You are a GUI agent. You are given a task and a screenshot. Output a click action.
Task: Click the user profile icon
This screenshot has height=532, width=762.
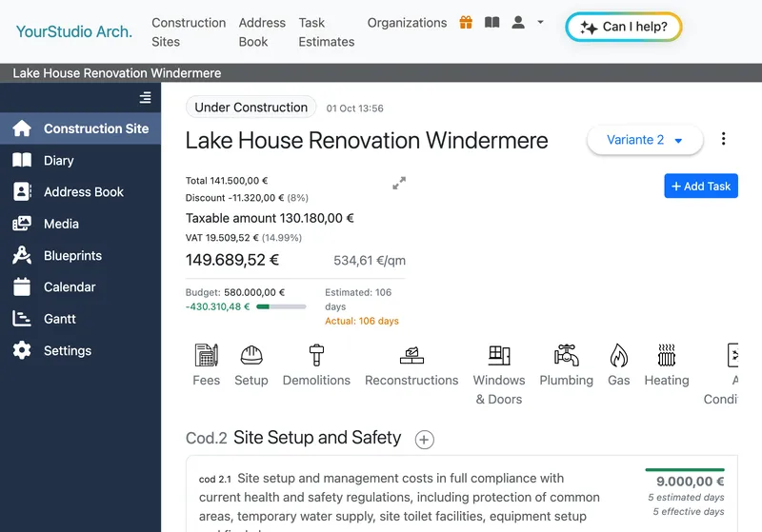tap(518, 22)
